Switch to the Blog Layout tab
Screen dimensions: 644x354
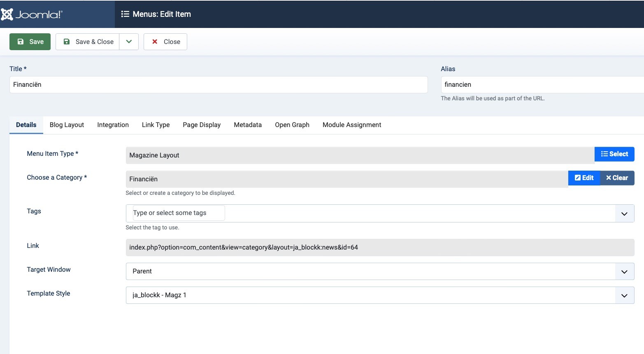pos(67,125)
